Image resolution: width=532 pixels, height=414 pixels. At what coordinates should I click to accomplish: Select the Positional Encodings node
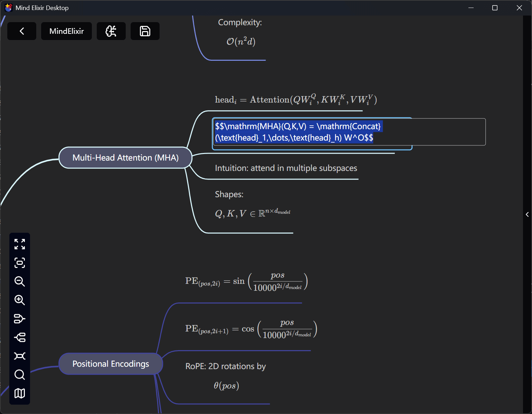point(111,364)
